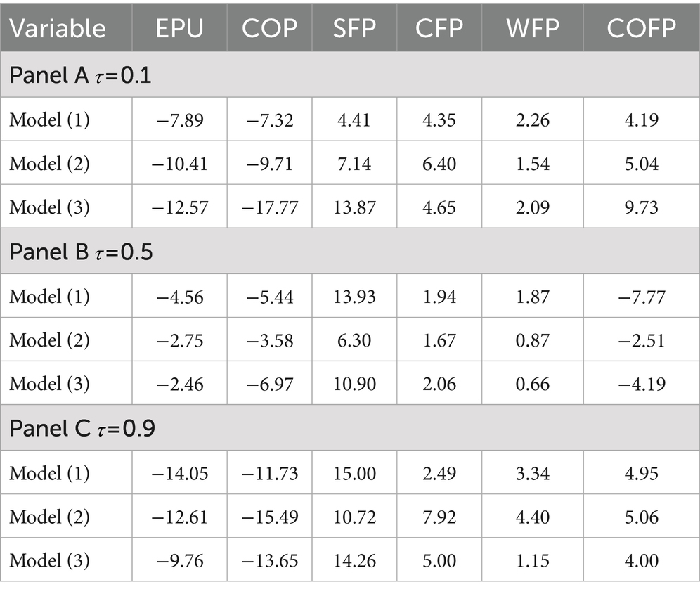Click the Variable header cell

coord(58,28)
